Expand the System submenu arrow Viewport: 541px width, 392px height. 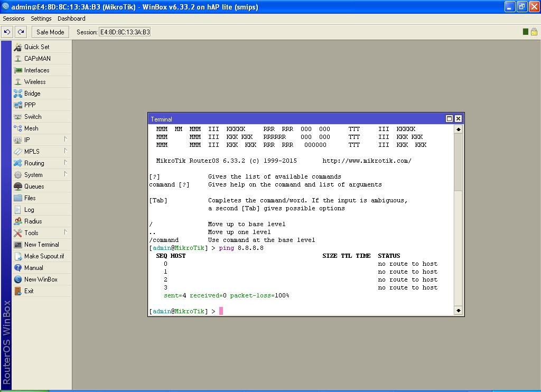66,174
